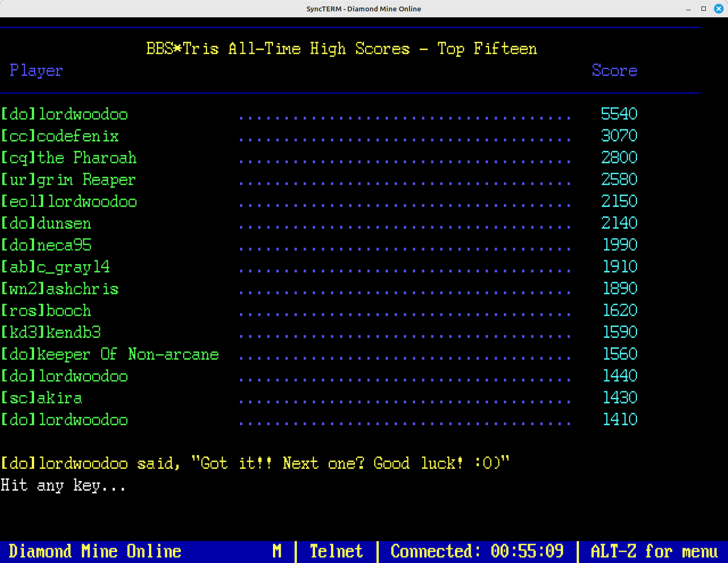Maximize the SyncTERM window
Viewport: 728px width, 563px height.
[704, 9]
